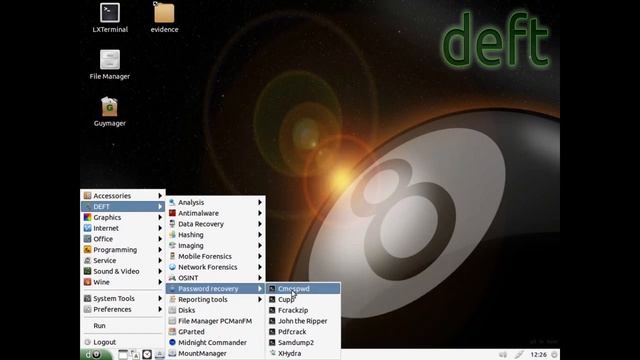Expand the Hashing submenu
Image resolution: width=640 pixels, height=360 pixels.
tap(216, 235)
